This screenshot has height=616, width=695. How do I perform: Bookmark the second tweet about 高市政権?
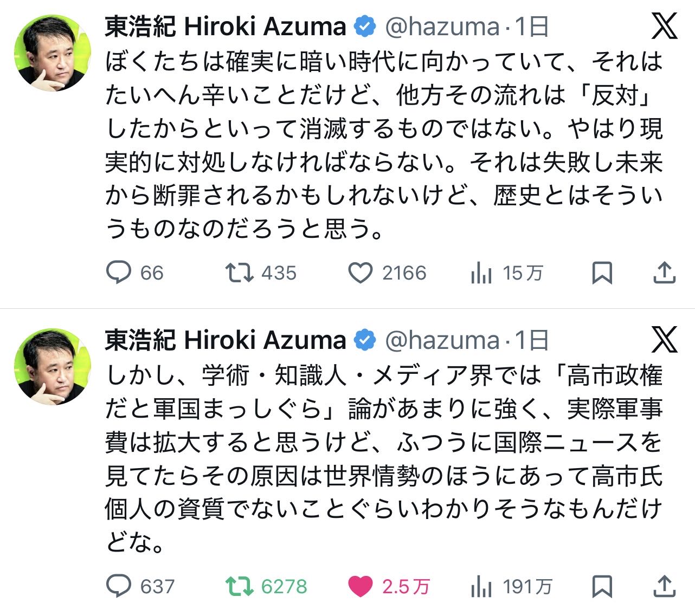point(602,586)
